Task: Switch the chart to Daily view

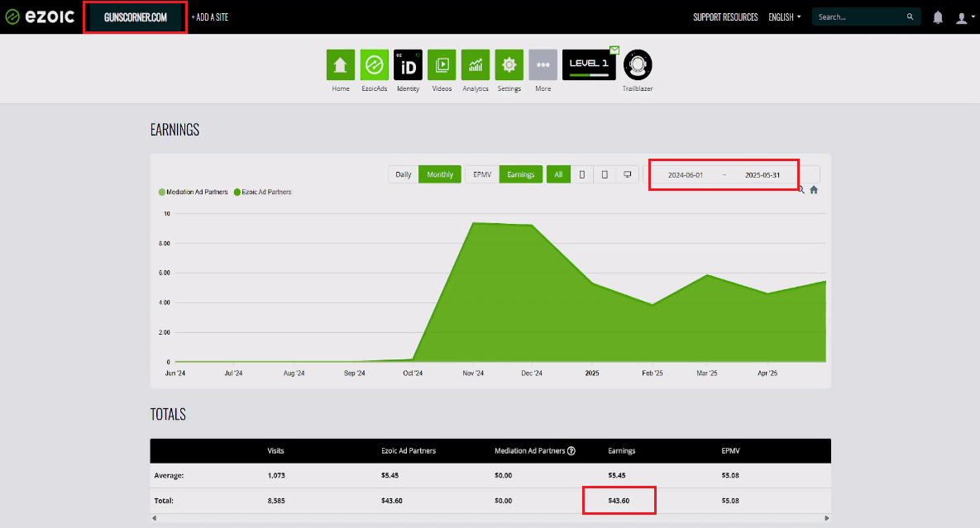Action: click(403, 174)
